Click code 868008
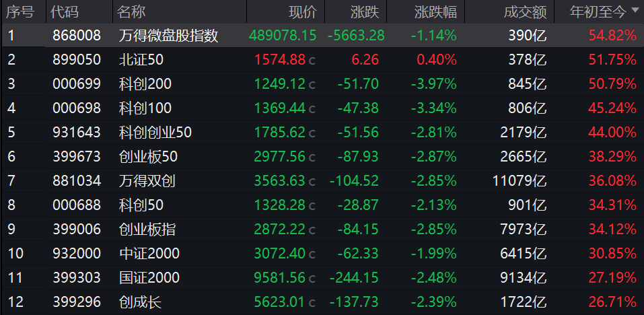 pyautogui.click(x=77, y=36)
